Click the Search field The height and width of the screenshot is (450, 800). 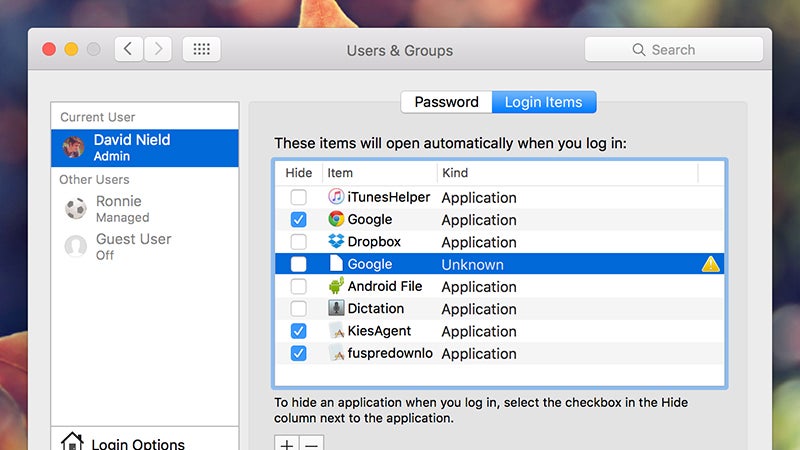coord(674,49)
